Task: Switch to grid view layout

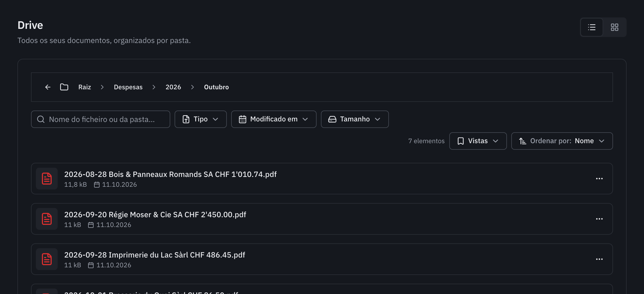Action: 614,27
